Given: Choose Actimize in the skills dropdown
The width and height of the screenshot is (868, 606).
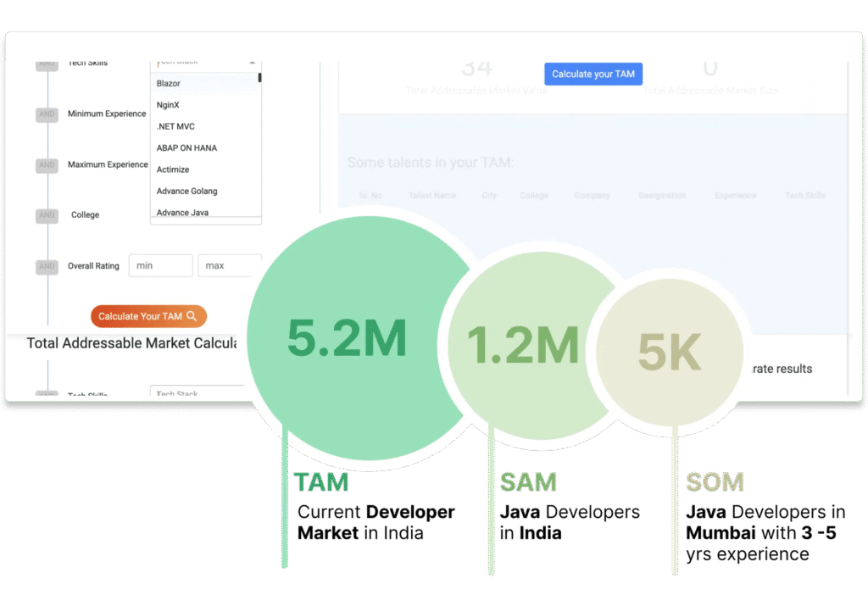Looking at the screenshot, I should pyautogui.click(x=173, y=170).
